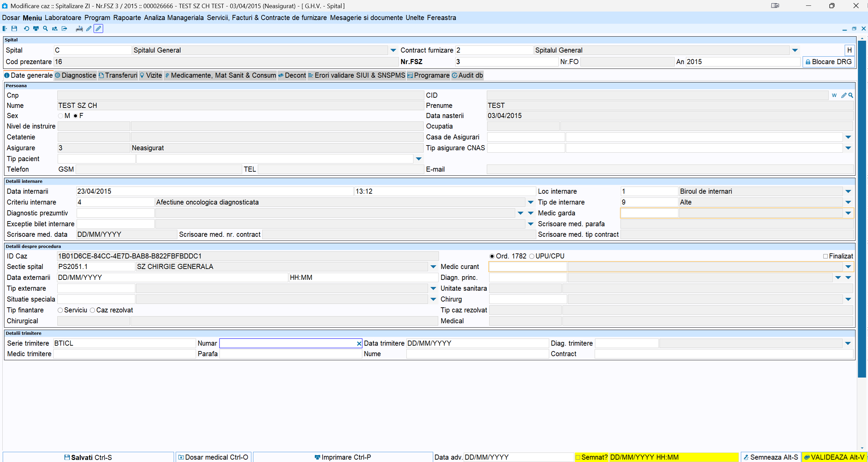Click Semneaza Alt-S sign button
The width and height of the screenshot is (868, 462).
click(x=771, y=457)
